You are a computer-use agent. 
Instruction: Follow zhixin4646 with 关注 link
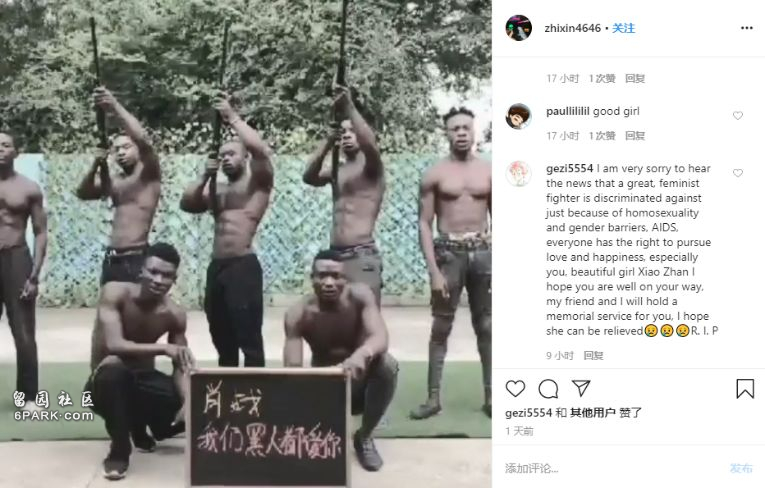624,28
